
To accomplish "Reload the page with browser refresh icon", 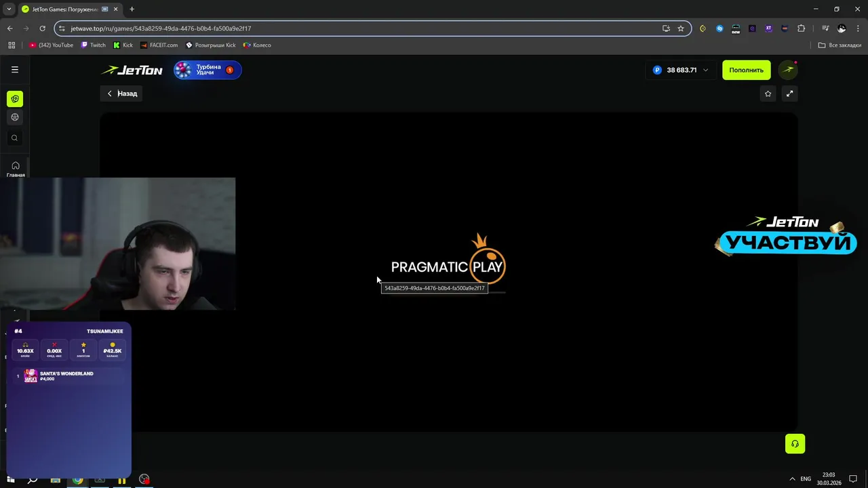I will [x=42, y=28].
